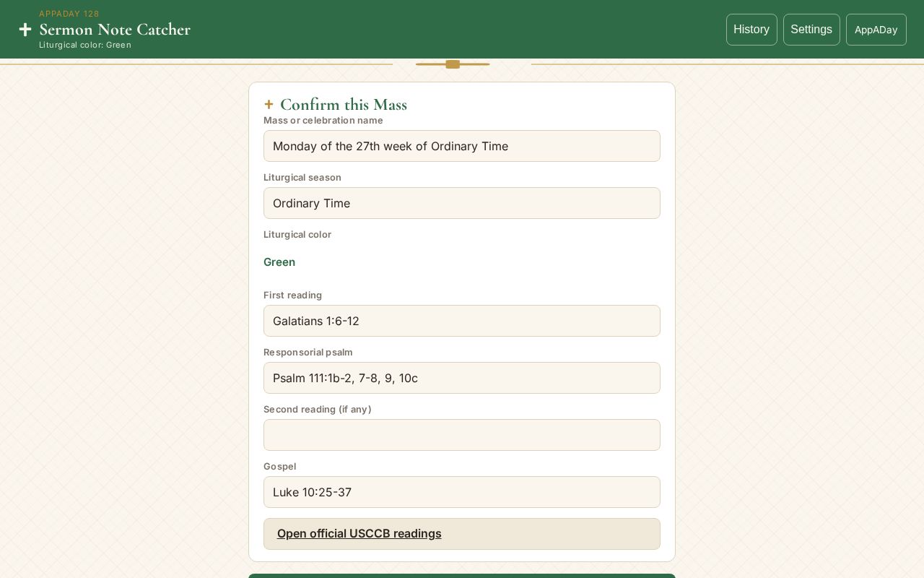This screenshot has height=578, width=924.
Task: Click the empty Second reading field
Action: point(462,435)
